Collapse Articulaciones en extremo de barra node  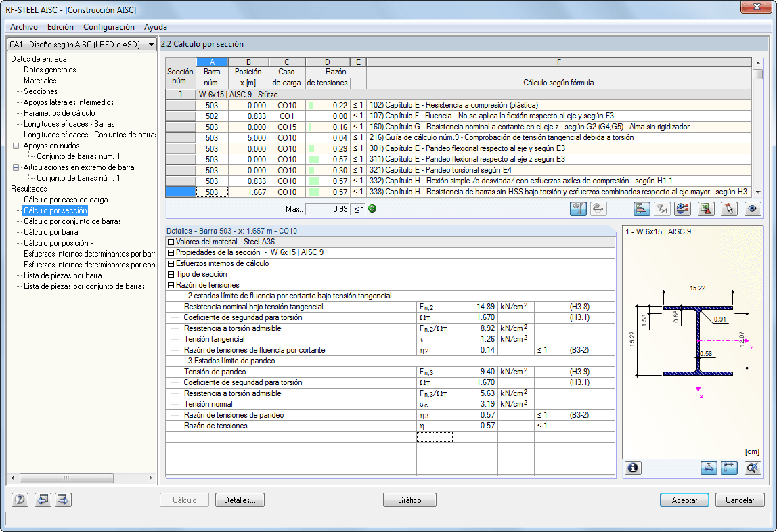coord(16,167)
